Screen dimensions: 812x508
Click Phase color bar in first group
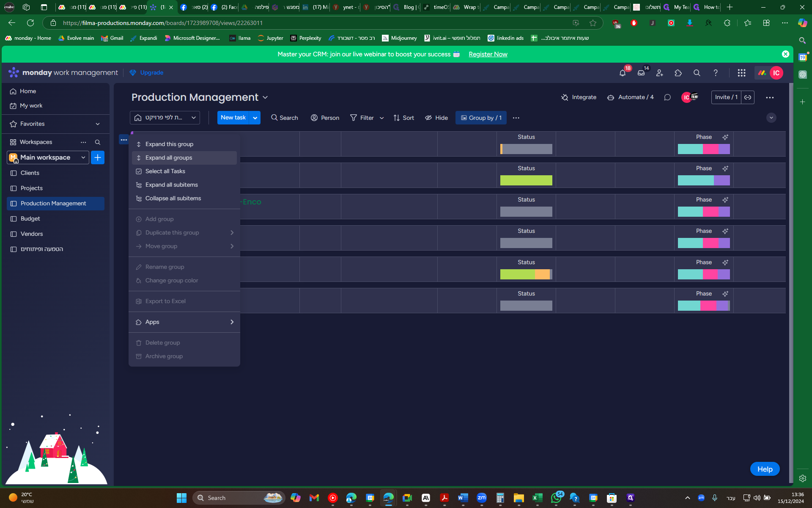coord(704,149)
